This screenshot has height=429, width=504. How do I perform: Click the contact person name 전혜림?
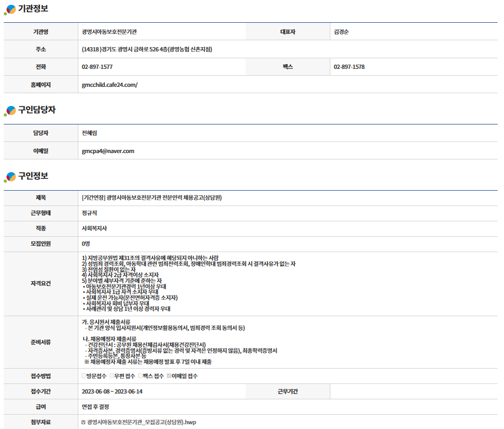(89, 133)
